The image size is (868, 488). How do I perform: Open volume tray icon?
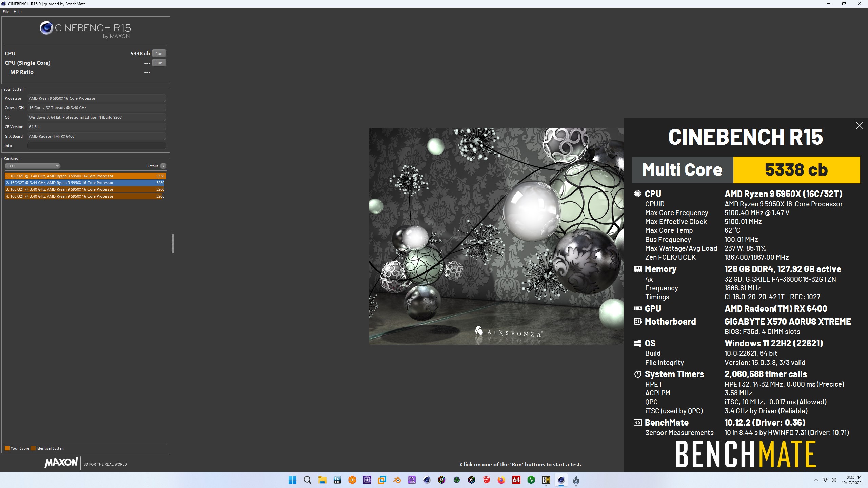point(833,480)
